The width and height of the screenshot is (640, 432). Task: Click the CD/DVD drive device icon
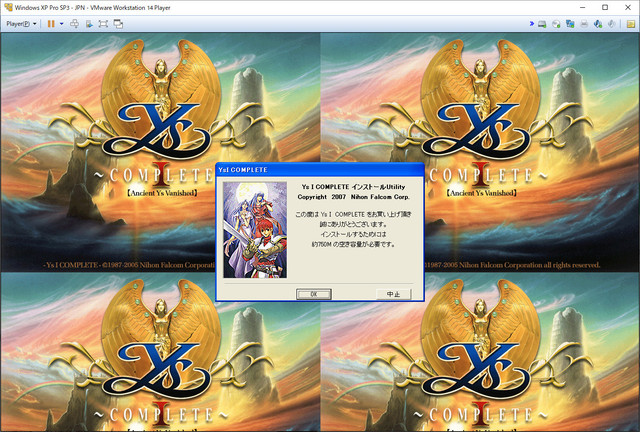click(x=556, y=24)
